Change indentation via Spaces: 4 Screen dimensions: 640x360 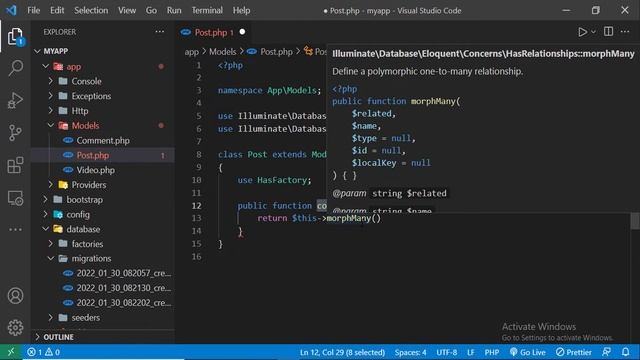410,352
